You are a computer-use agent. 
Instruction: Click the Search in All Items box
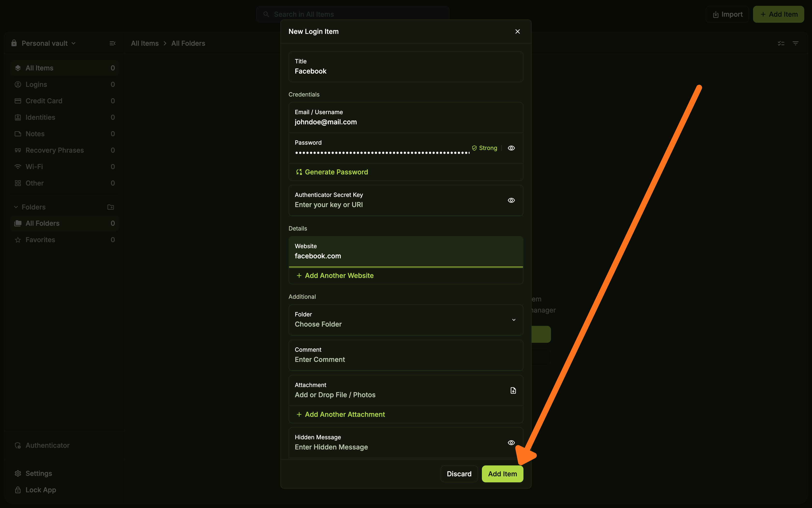[353, 15]
